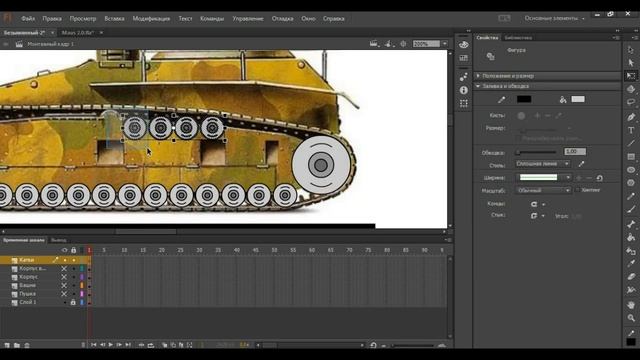Open the black stroke color swatch

[x=524, y=99]
